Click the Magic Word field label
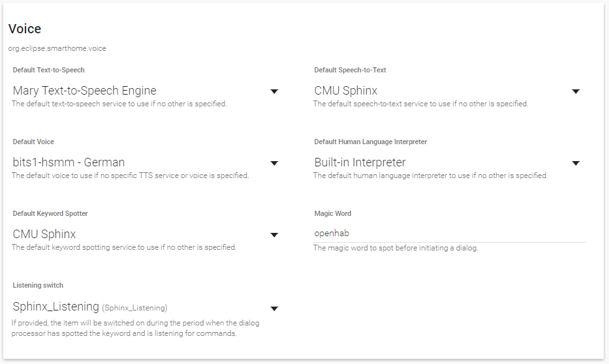Screen dimensions: 609x364 333,213
